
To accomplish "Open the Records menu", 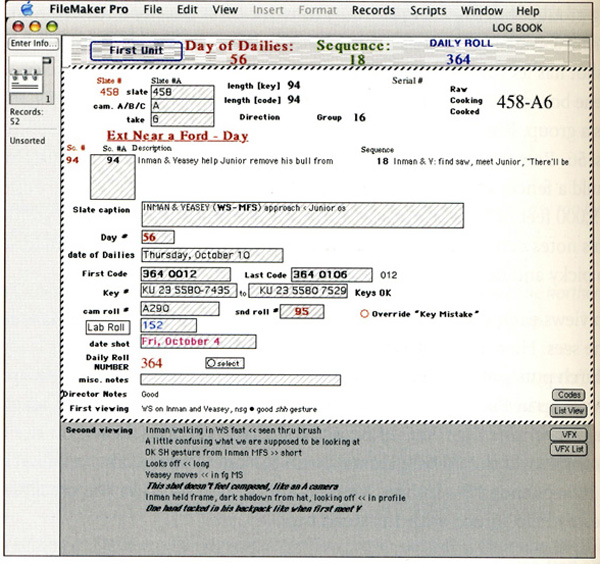I will coord(373,10).
